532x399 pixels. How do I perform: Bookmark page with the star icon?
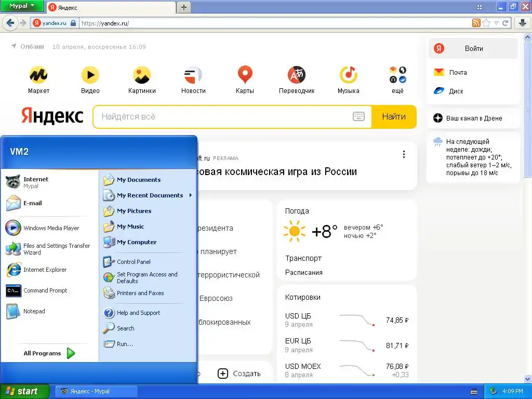(x=486, y=23)
